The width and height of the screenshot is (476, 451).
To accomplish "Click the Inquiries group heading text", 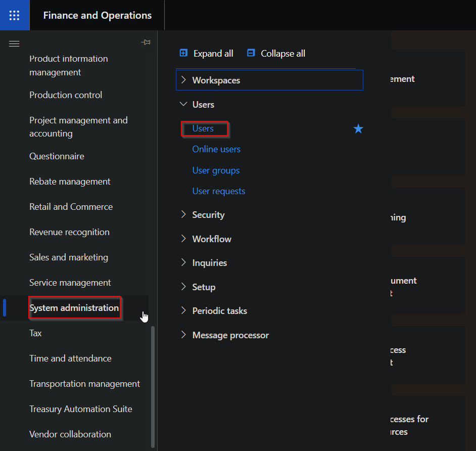I will [210, 263].
